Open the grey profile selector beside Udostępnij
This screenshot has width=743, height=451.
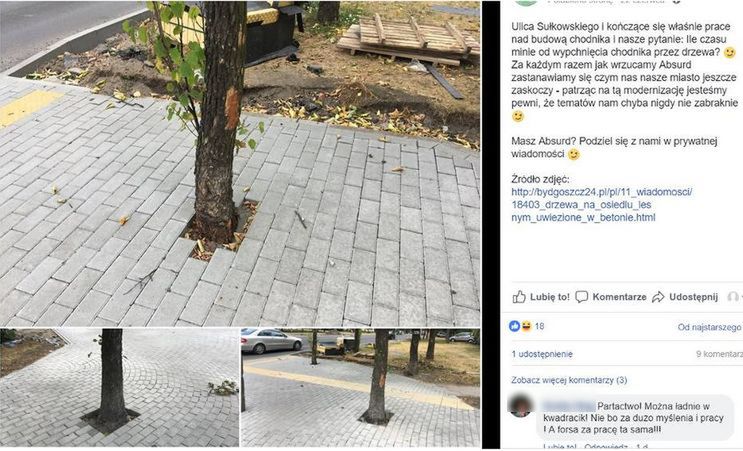tap(734, 297)
